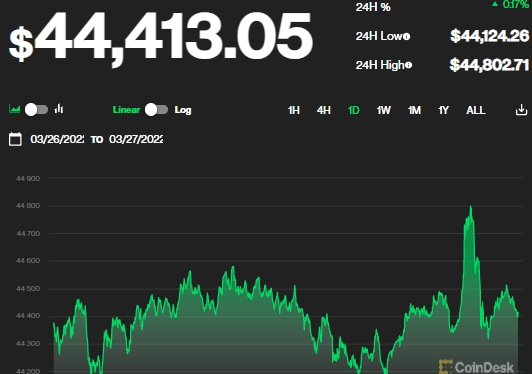Select the 1D timeframe
Viewport: 532px width, 374px height.
click(x=354, y=110)
